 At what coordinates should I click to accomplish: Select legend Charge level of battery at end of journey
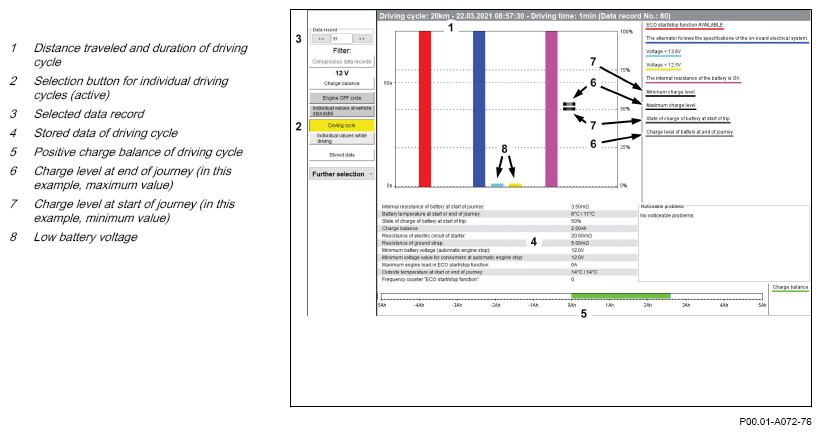tap(689, 133)
